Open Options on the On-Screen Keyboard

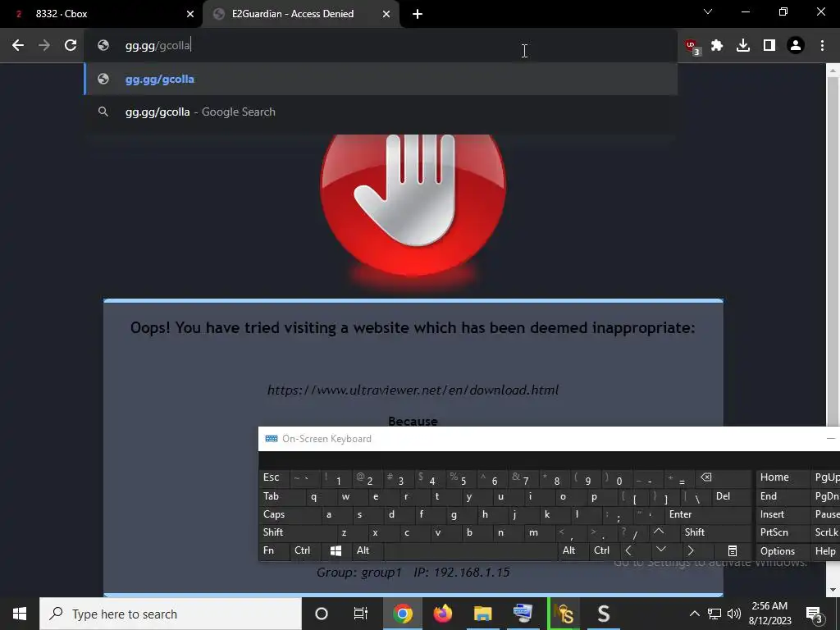click(783, 551)
